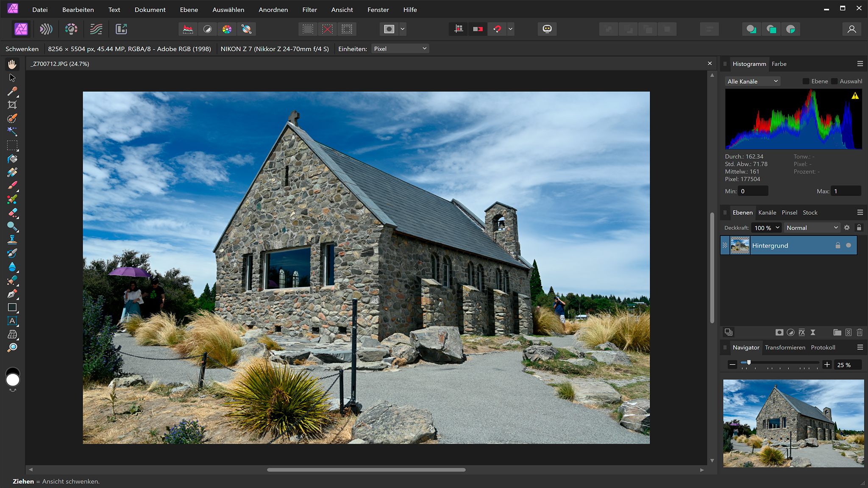Toggle visibility of the Hintergrund layer
This screenshot has height=488, width=868.
click(x=849, y=245)
